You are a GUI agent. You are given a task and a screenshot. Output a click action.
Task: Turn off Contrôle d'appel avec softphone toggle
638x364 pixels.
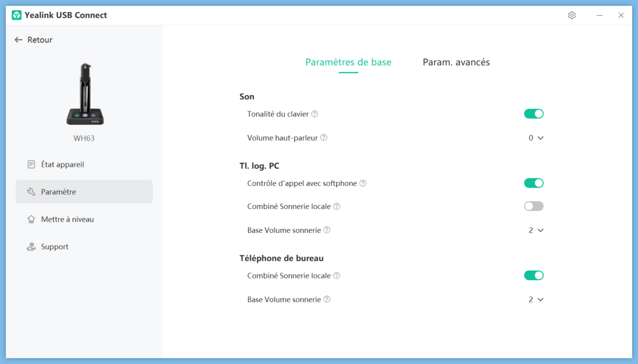coord(534,183)
